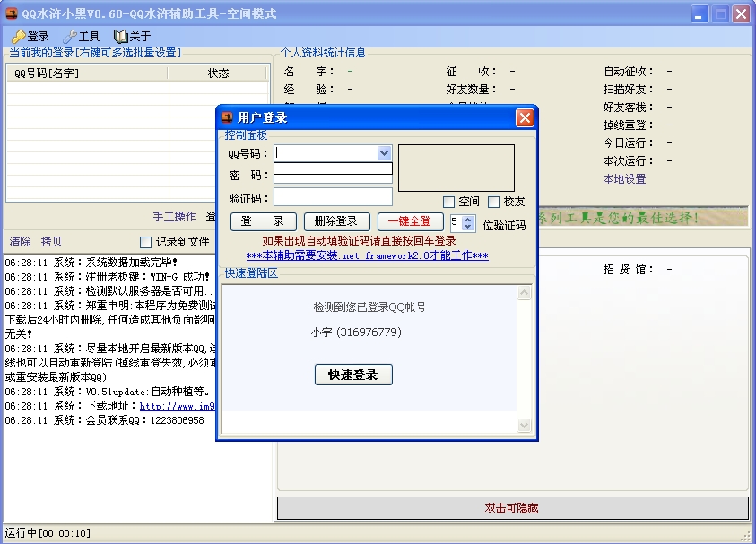Click the 状态 column header
This screenshot has height=544, width=756.
pos(217,73)
